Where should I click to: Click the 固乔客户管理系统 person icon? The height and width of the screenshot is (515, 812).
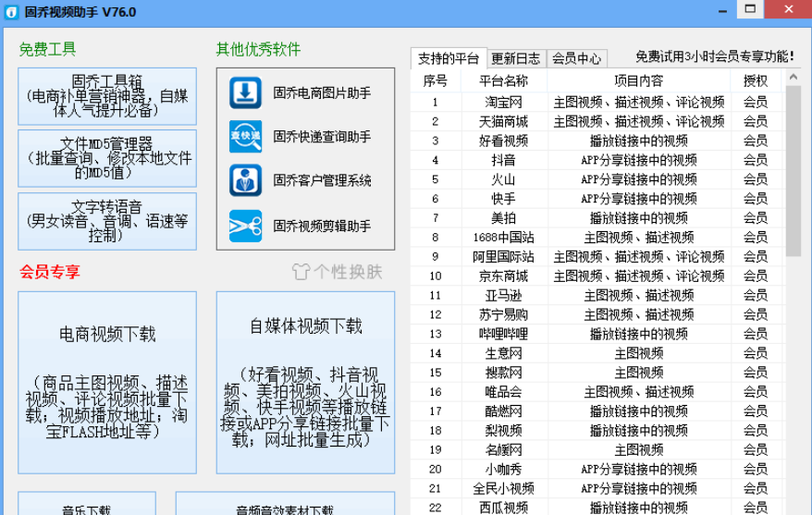(x=245, y=180)
